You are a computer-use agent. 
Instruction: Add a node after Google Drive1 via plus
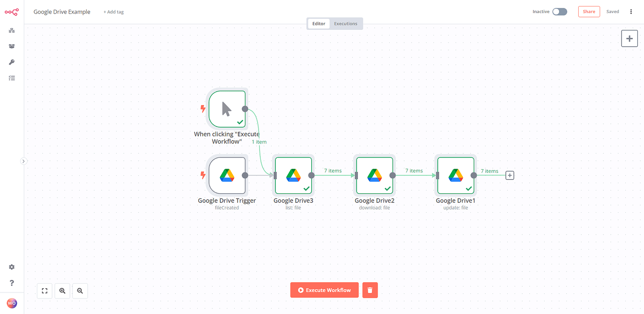[x=510, y=175]
